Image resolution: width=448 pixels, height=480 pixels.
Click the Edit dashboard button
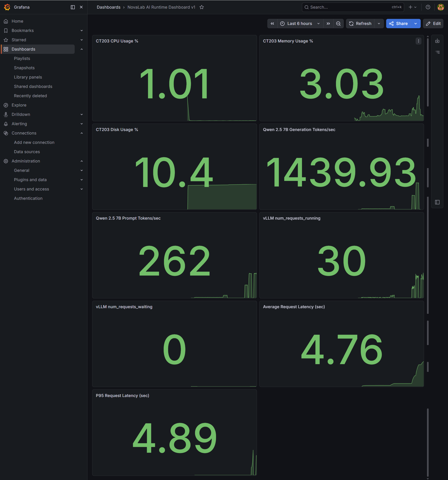(x=433, y=24)
